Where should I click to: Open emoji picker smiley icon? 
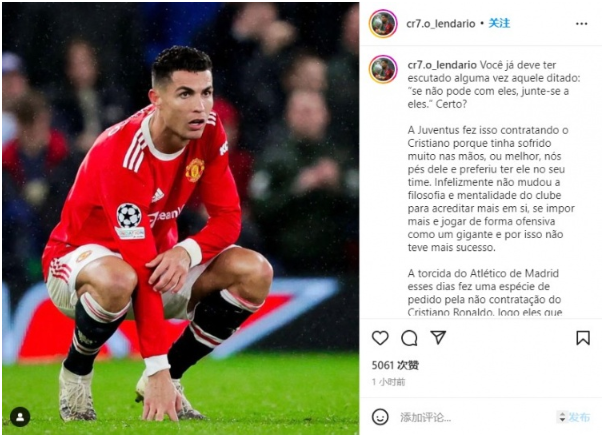click(x=380, y=417)
